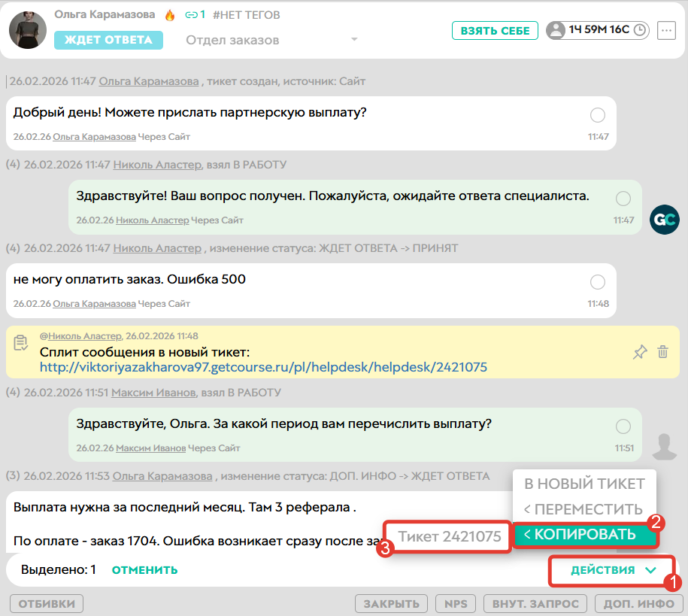Viewport: 688px width, 616px height.
Task: Select the Ваш вопрос получен message circle
Action: [x=623, y=199]
